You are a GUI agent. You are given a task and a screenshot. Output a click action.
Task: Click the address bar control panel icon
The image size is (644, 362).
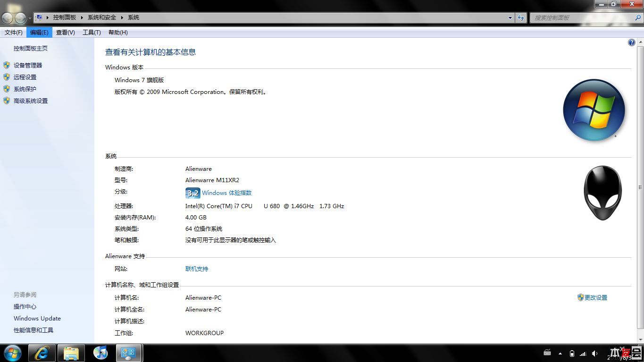pyautogui.click(x=39, y=17)
